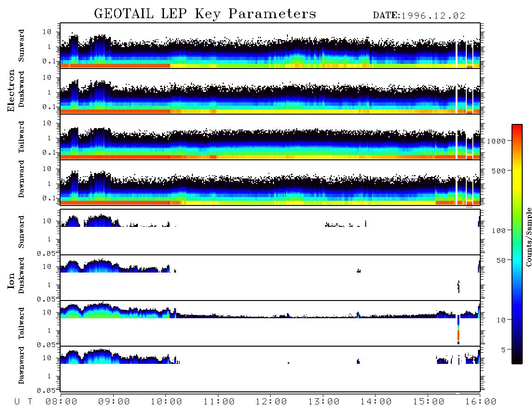Click the red top of the colorbar
Viewport: 532px width, 410px height.
tap(517, 130)
